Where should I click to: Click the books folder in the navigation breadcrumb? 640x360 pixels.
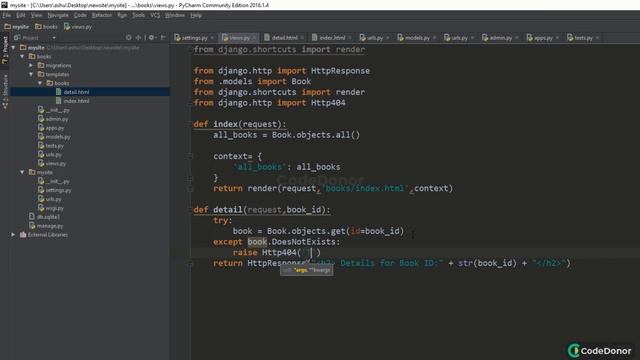coord(46,27)
